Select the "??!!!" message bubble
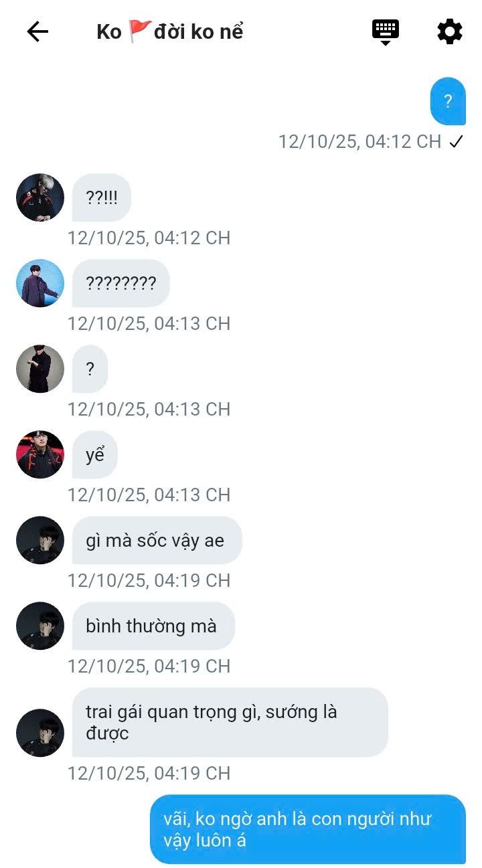 102,197
